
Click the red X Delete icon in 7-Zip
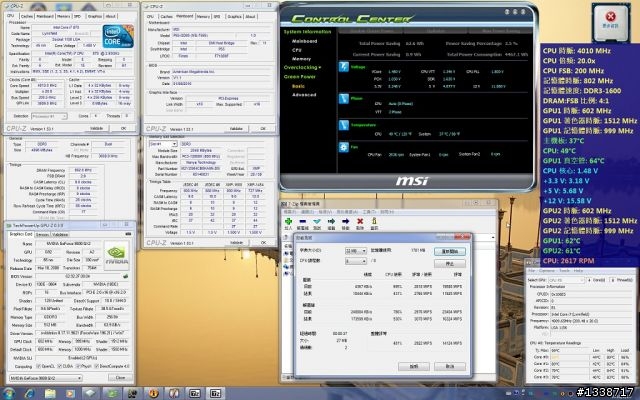tap(360, 221)
